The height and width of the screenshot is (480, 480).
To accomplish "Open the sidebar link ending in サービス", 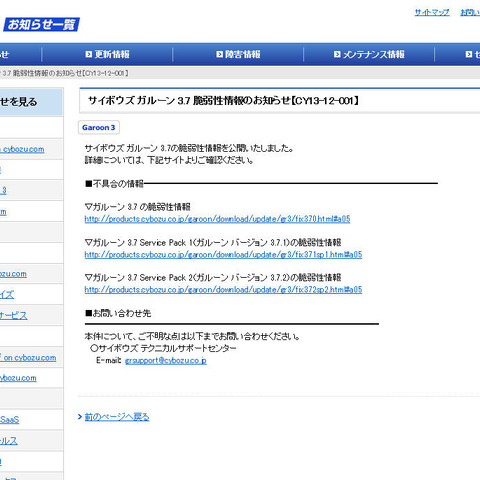I will 13,315.
